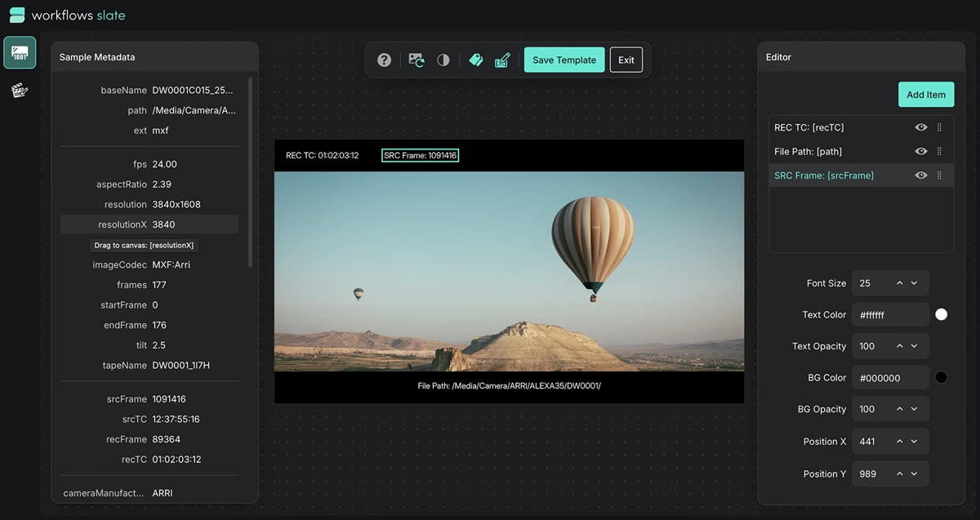Image resolution: width=980 pixels, height=520 pixels.
Task: Click the Text Color hex field
Action: [890, 314]
